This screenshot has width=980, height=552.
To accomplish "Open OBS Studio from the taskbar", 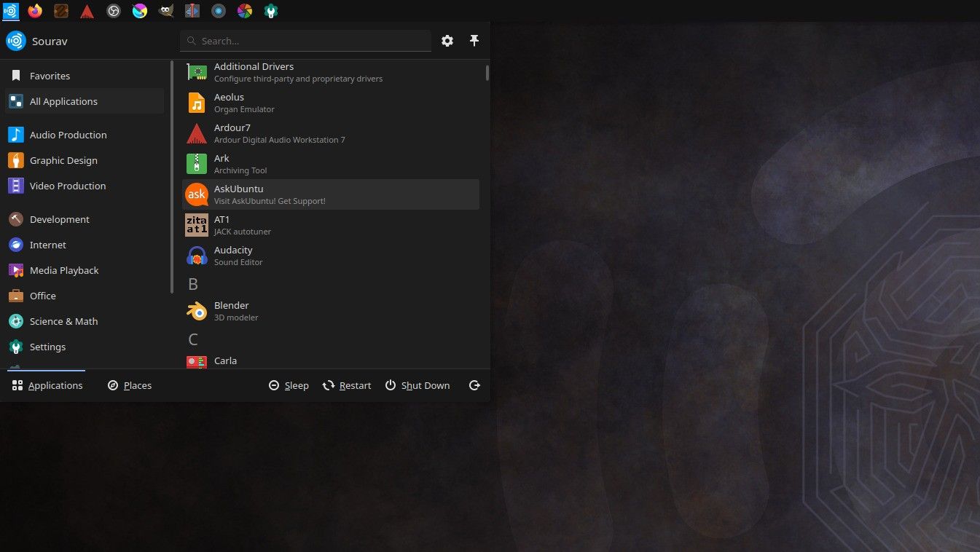I will pos(114,11).
